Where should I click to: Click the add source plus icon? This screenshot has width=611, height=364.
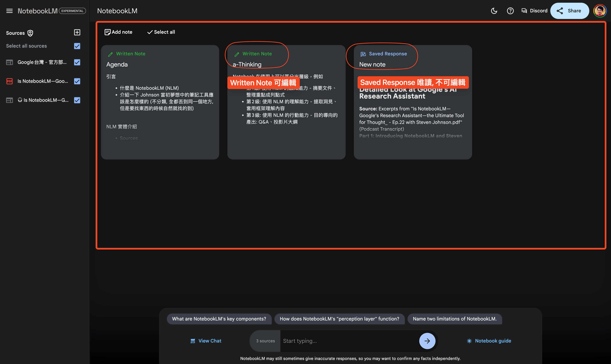point(77,32)
